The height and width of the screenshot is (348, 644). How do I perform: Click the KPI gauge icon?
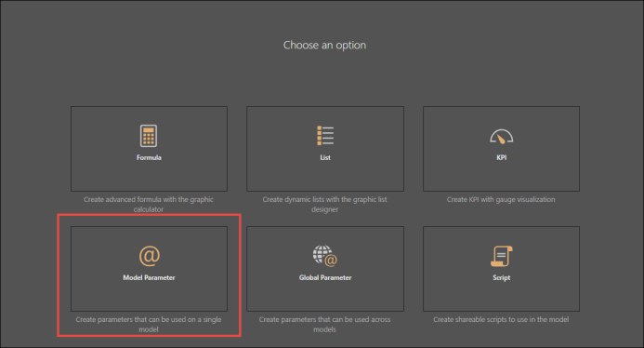(x=501, y=137)
